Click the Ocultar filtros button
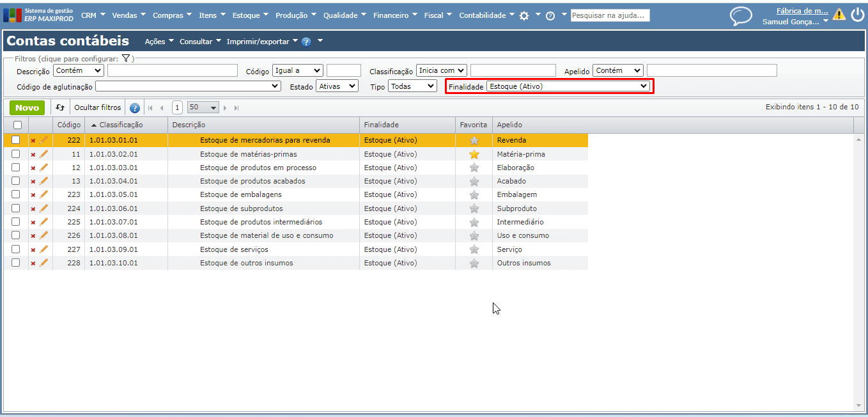Viewport: 868px width, 417px height. (97, 108)
